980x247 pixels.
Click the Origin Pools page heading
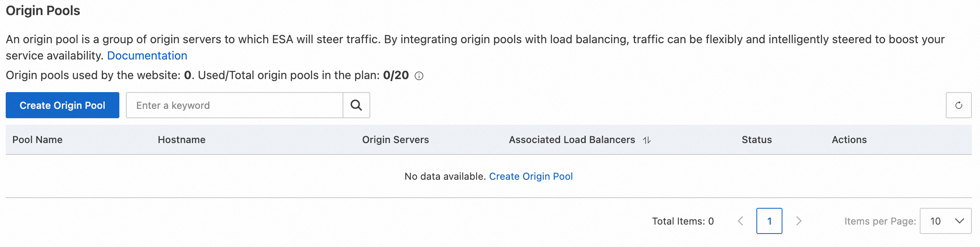pyautogui.click(x=43, y=11)
